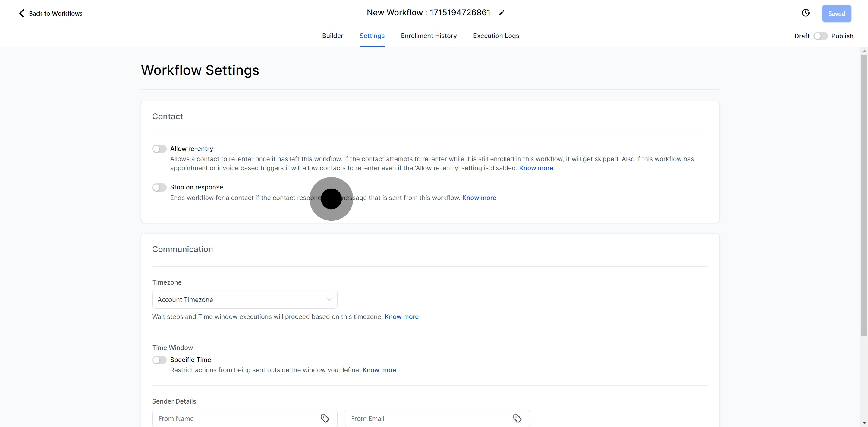Go to the Execution Logs tab
868x427 pixels.
496,36
